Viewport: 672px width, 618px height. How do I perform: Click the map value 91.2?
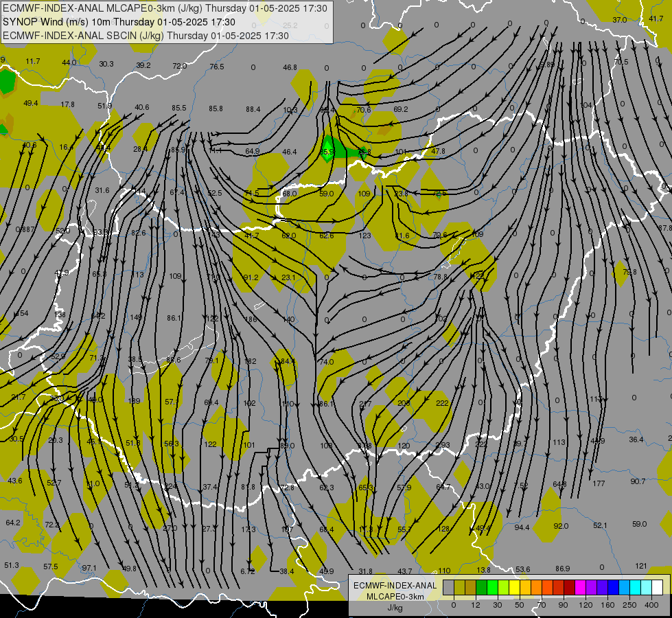[251, 277]
